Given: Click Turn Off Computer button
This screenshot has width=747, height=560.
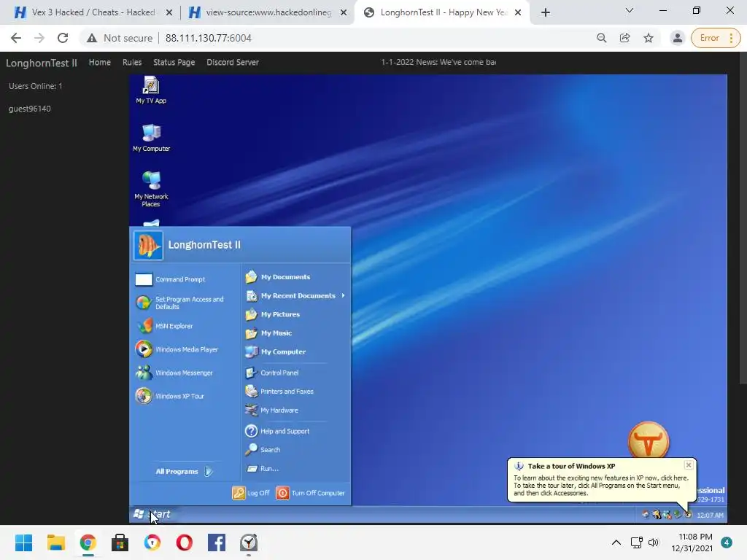Looking at the screenshot, I should pos(311,493).
